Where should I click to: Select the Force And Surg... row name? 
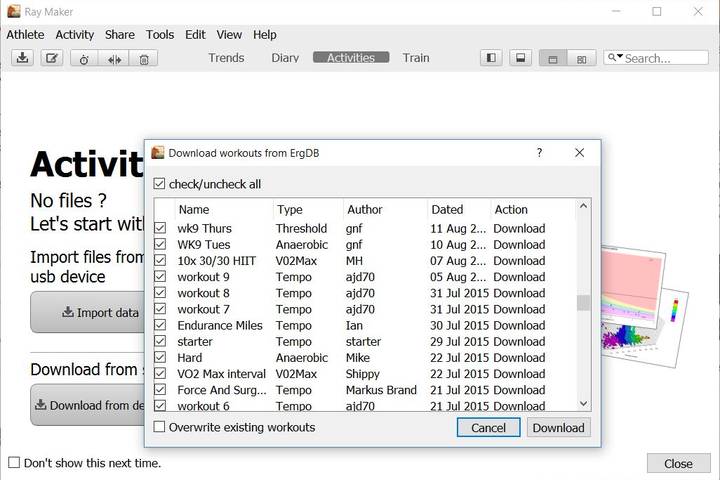tap(222, 390)
